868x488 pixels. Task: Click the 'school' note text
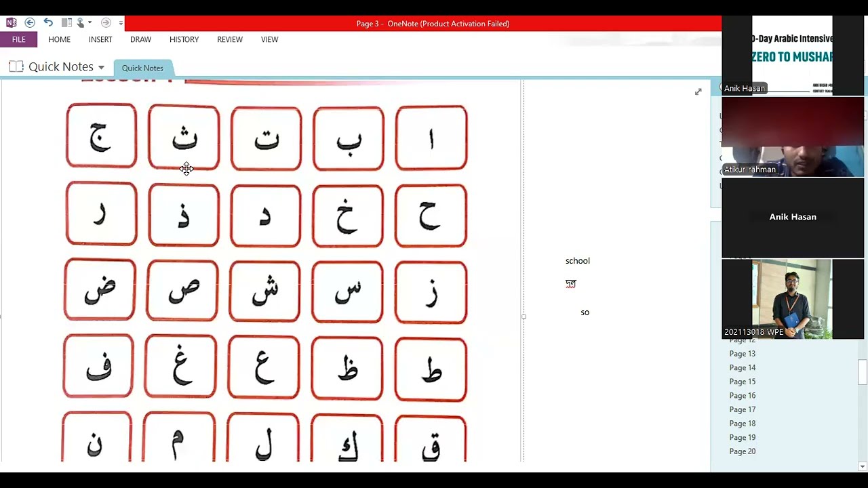[x=578, y=260]
